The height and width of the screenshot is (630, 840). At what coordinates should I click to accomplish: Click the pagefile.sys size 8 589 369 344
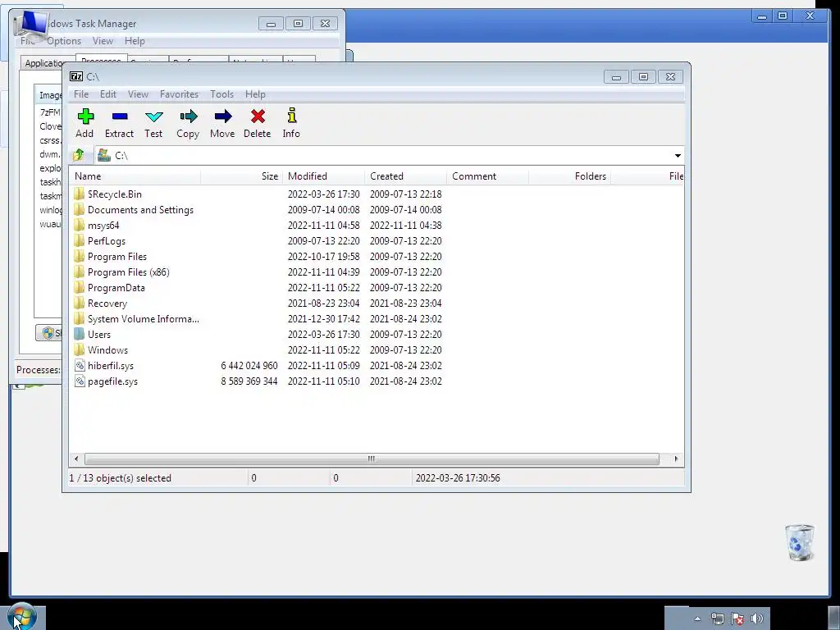click(249, 381)
